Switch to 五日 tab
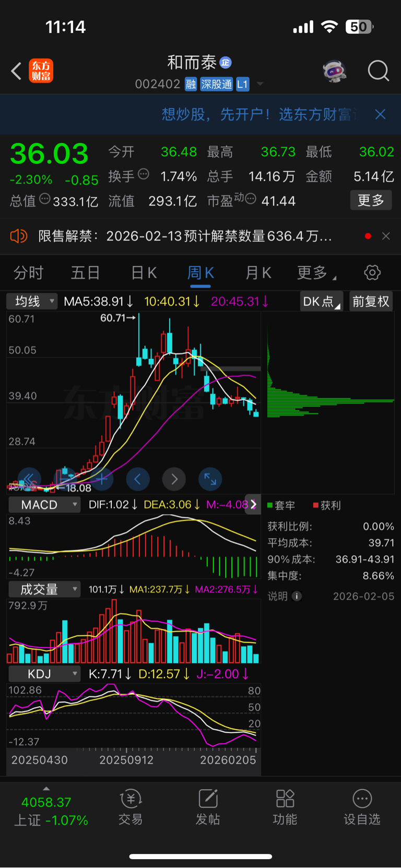 point(85,272)
